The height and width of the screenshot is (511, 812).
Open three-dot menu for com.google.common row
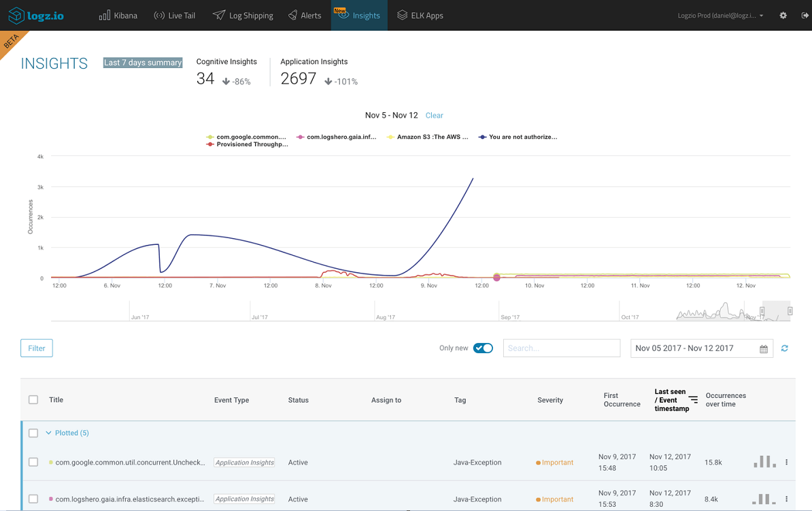click(x=787, y=463)
